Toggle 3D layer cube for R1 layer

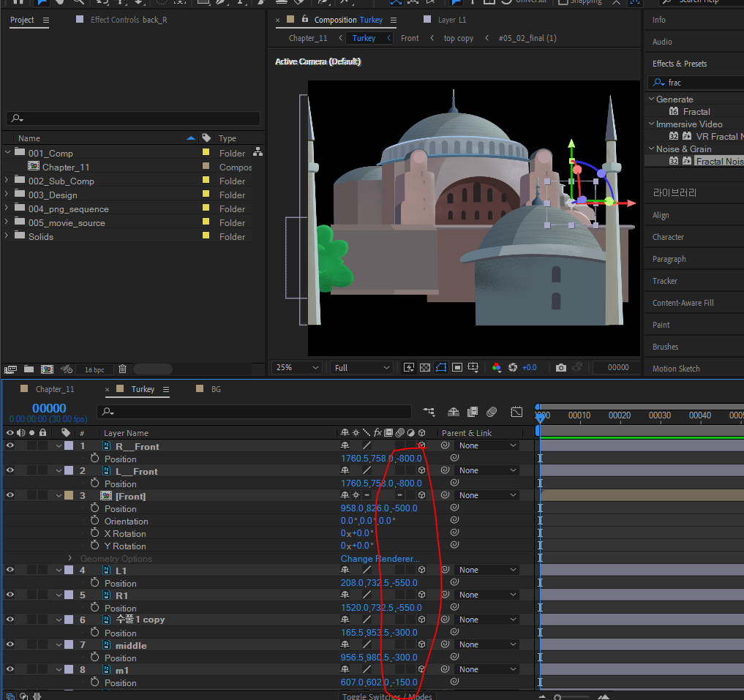coord(421,595)
